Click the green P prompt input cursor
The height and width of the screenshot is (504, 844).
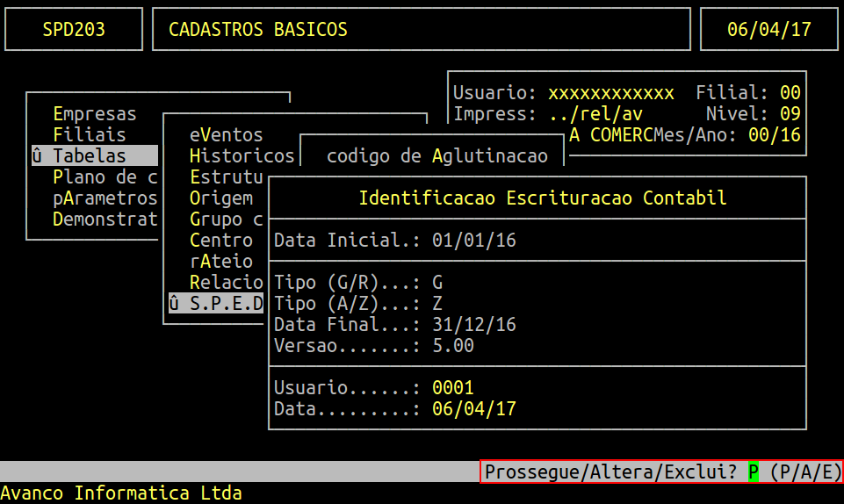click(754, 472)
